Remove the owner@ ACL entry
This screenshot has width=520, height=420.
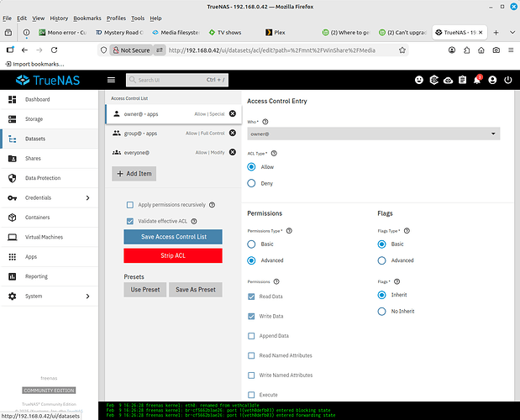(233, 113)
